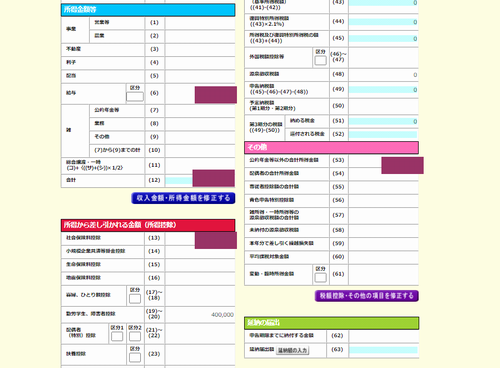Viewport: 500px width, 368px height.
Task: Click the light-blue value field of row (49)
Action: tap(383, 90)
